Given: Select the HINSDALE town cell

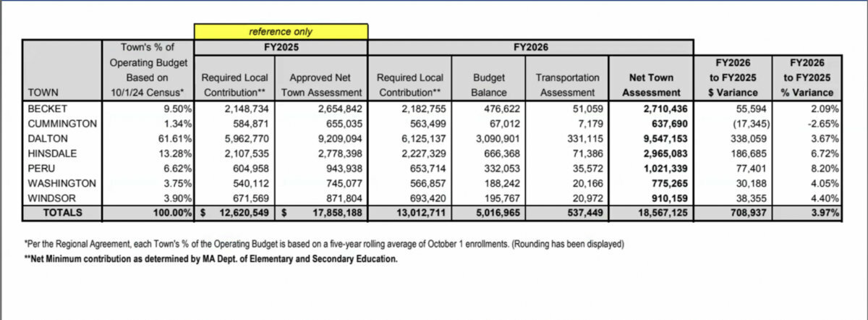Looking at the screenshot, I should click(x=51, y=154).
